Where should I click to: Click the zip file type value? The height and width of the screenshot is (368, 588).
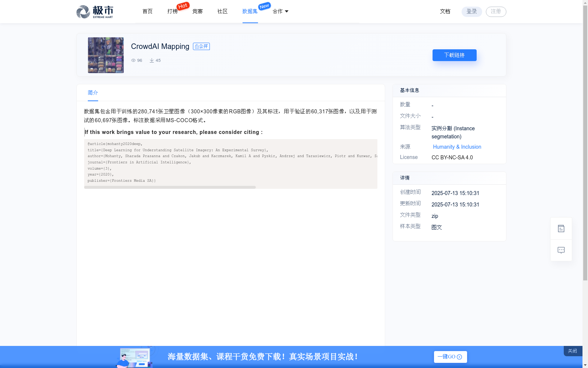[435, 216]
